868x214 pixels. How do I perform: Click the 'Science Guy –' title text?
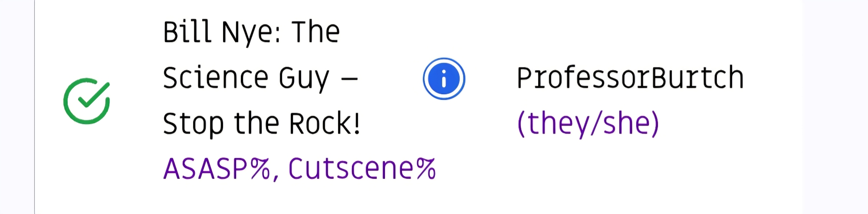260,79
